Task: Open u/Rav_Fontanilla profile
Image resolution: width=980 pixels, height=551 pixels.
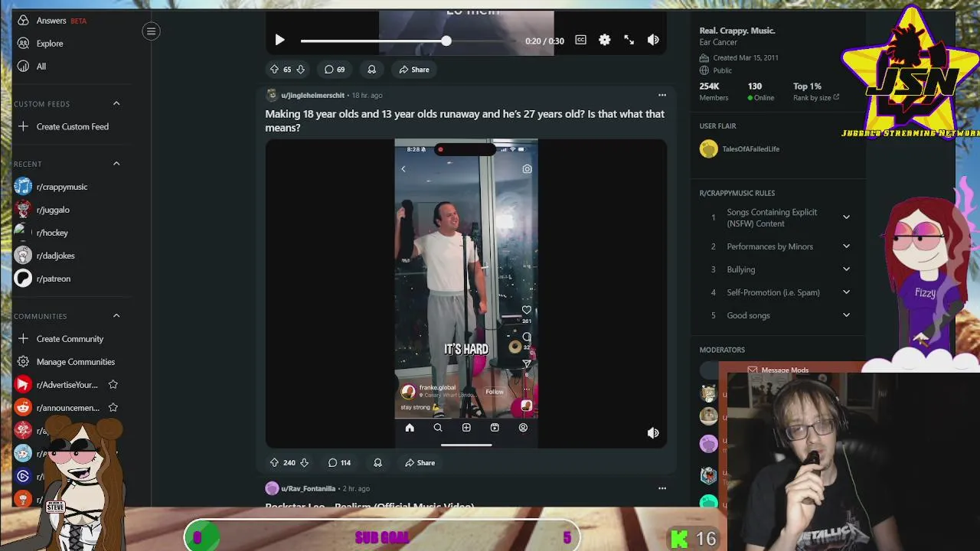Action: (x=308, y=489)
